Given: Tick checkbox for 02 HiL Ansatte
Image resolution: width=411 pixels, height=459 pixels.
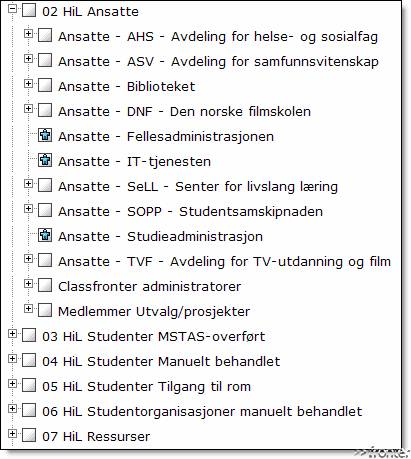Looking at the screenshot, I should click(x=29, y=10).
